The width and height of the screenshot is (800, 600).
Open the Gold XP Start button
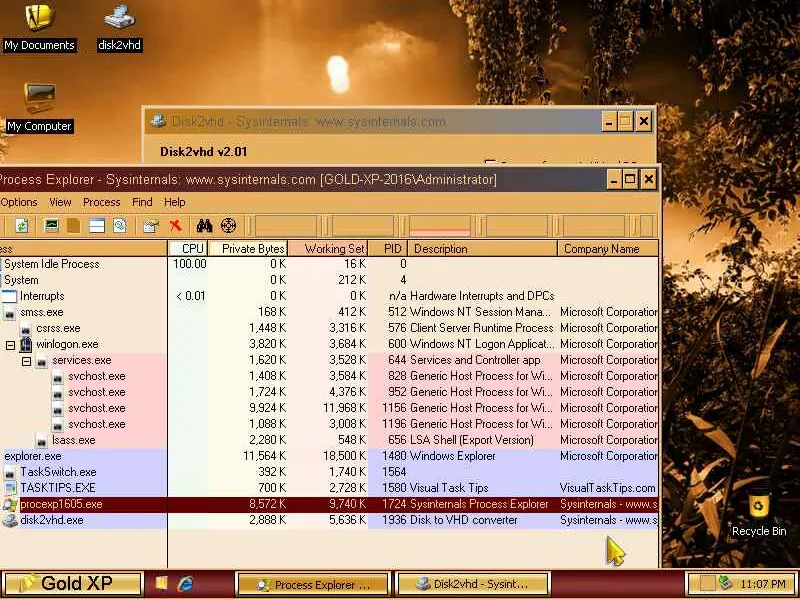[72, 583]
